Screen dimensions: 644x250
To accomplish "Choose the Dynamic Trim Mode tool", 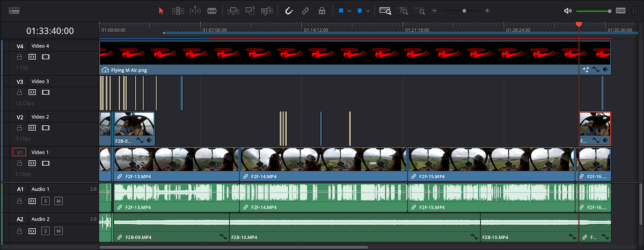I will pyautogui.click(x=195, y=11).
